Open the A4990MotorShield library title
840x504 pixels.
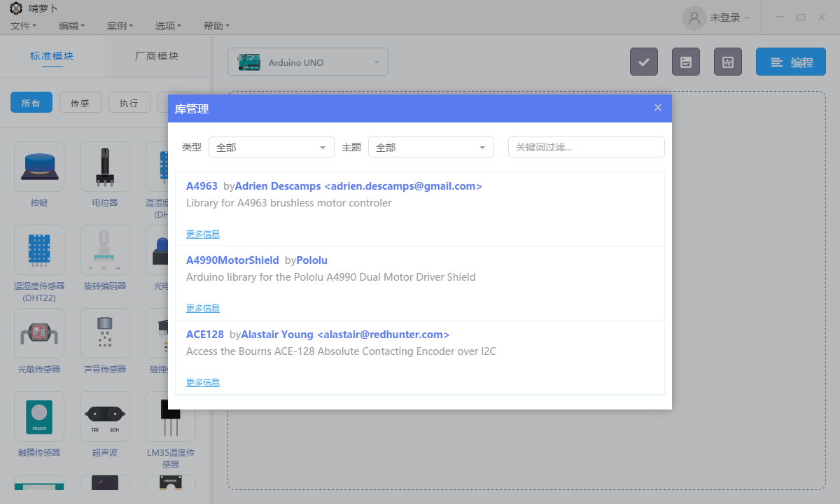(232, 260)
